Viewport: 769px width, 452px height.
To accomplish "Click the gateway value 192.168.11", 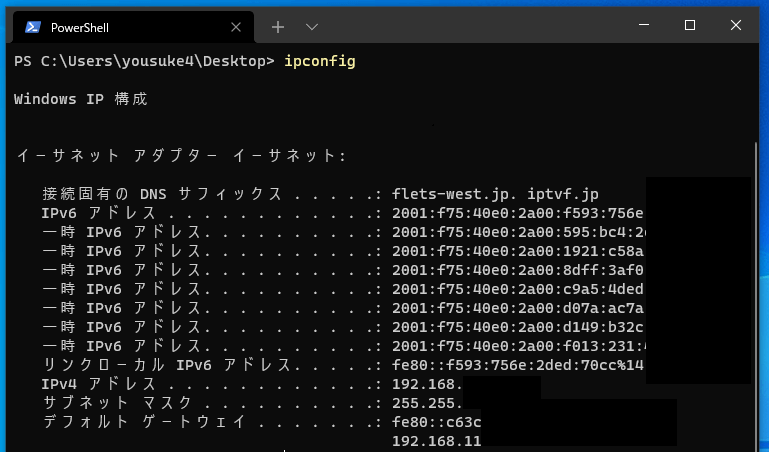I will point(436,441).
